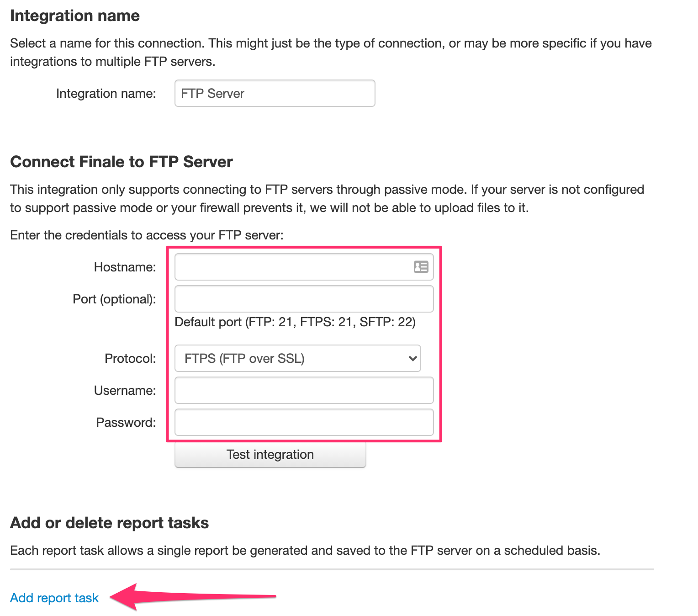Select the Port (optional) input box
Image resolution: width=698 pixels, height=616 pixels.
pyautogui.click(x=304, y=299)
